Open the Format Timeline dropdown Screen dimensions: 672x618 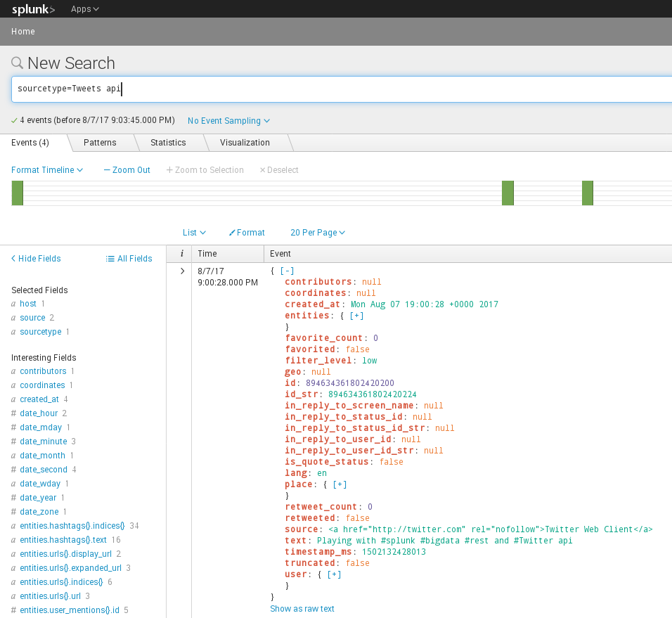click(x=47, y=169)
